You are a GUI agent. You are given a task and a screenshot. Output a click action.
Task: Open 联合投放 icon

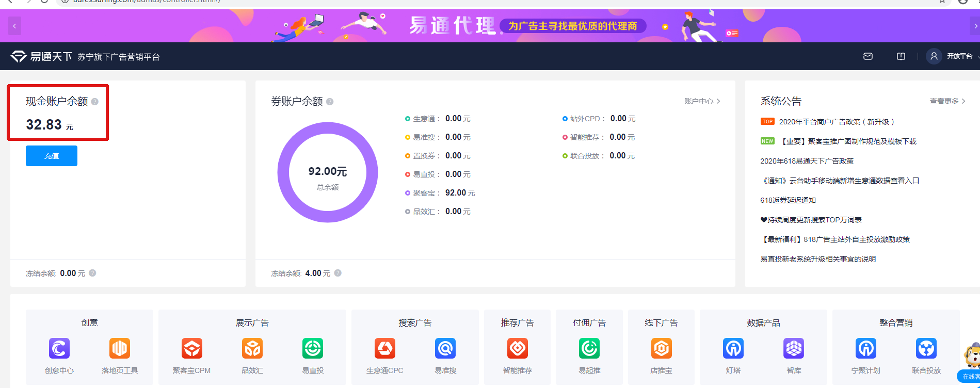pos(926,348)
